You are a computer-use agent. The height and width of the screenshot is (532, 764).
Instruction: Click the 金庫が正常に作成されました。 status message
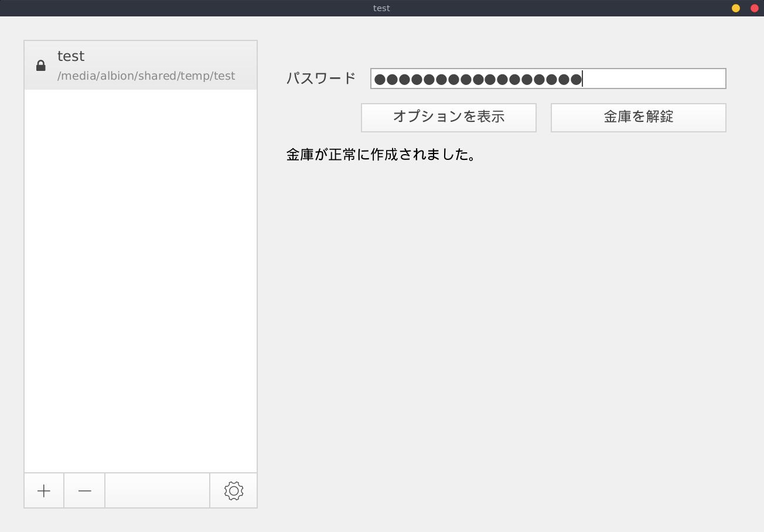pos(380,155)
